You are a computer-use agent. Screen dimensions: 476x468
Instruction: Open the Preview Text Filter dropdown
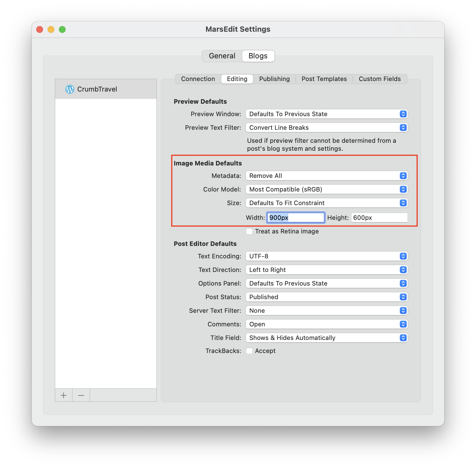coord(327,127)
